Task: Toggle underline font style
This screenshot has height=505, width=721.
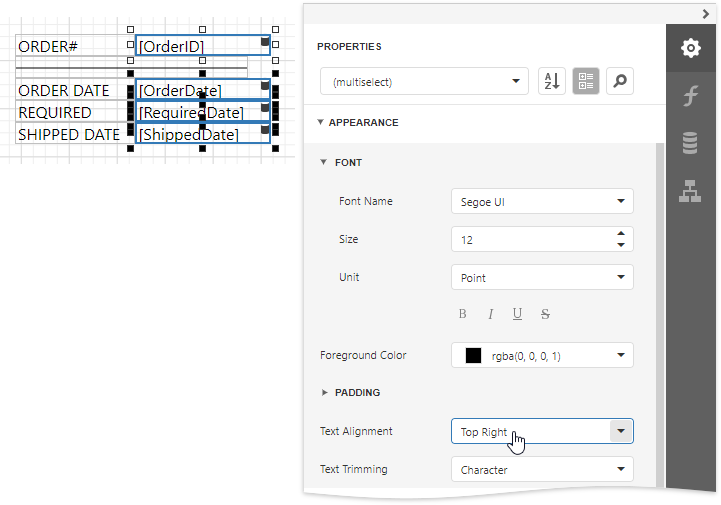Action: point(517,314)
